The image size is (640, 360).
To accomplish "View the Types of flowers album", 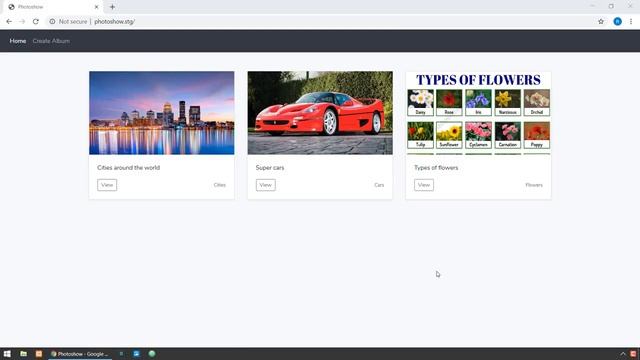I will 424,185.
